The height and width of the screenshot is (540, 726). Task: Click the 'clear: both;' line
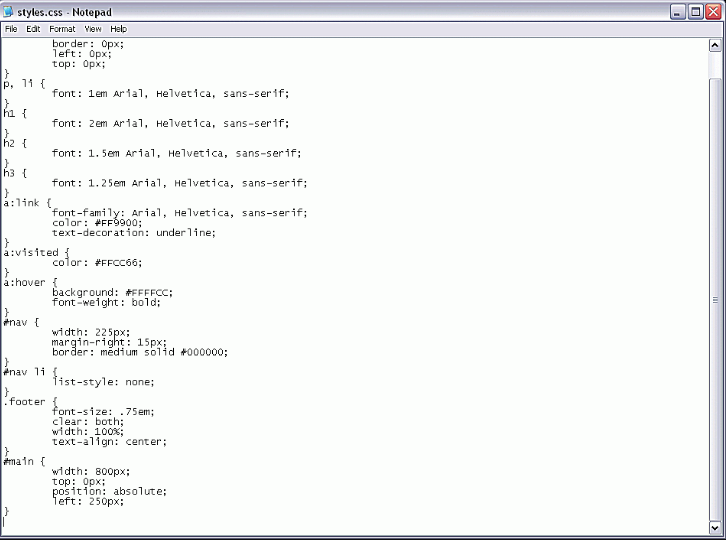click(x=88, y=422)
